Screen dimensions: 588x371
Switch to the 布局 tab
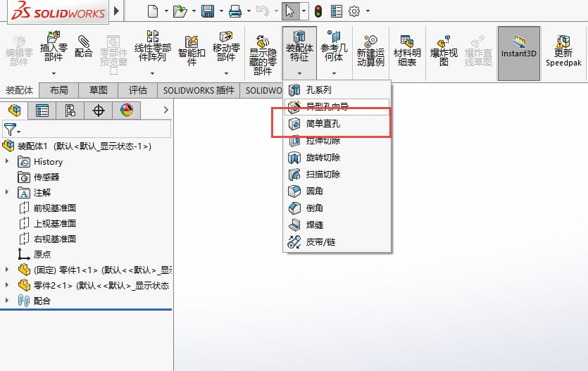point(59,90)
